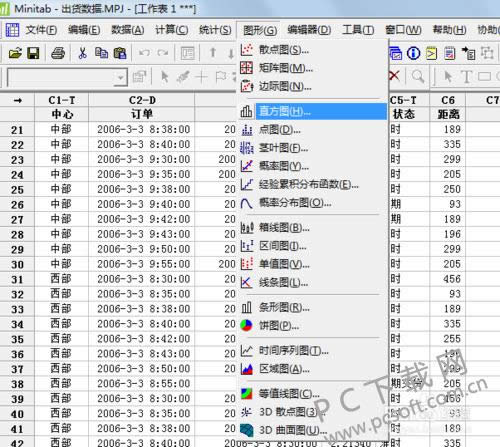Image resolution: width=500 pixels, height=447 pixels.
Task: Select 条形图(R)... menu entry
Action: pyautogui.click(x=313, y=307)
